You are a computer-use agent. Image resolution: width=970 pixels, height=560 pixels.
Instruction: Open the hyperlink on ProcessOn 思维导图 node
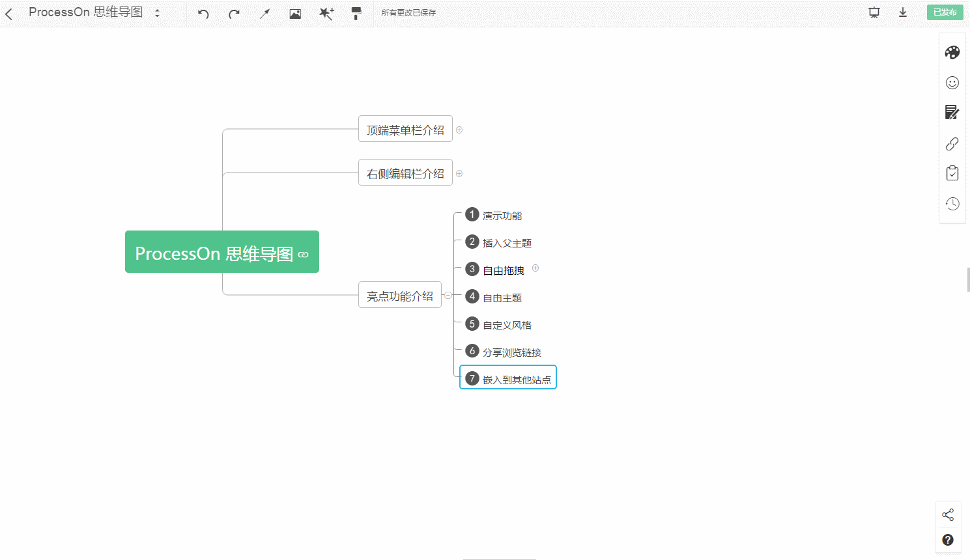point(303,255)
